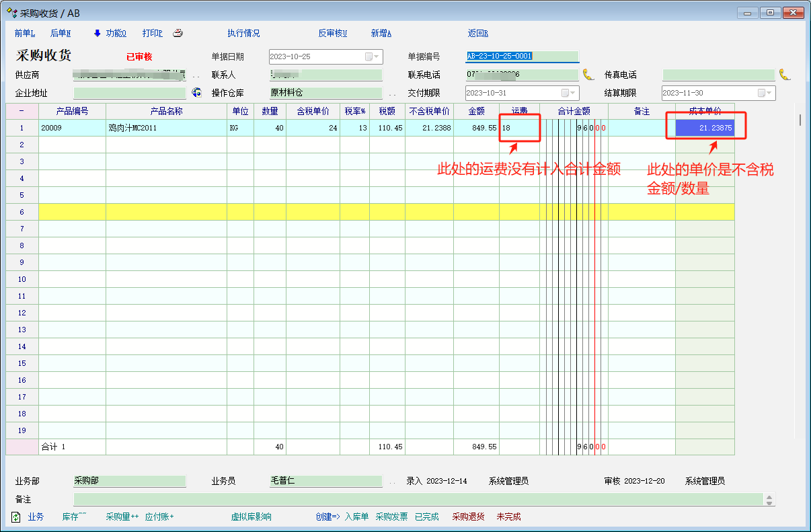Open the 采购发票 link
811x532 pixels.
391,517
